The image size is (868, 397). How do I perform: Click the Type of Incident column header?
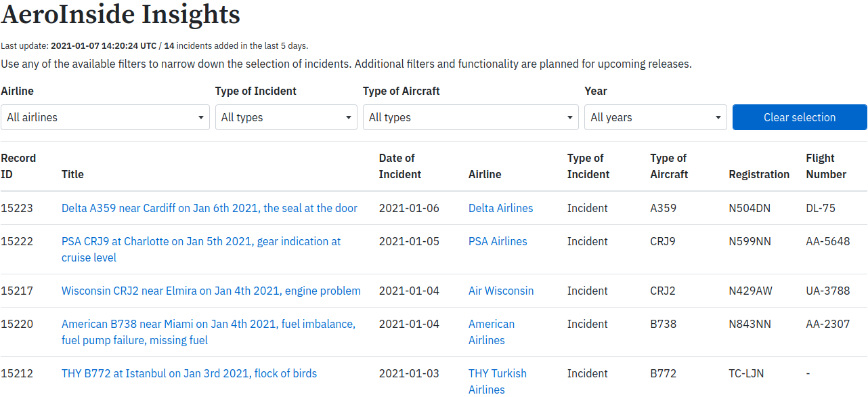[588, 166]
